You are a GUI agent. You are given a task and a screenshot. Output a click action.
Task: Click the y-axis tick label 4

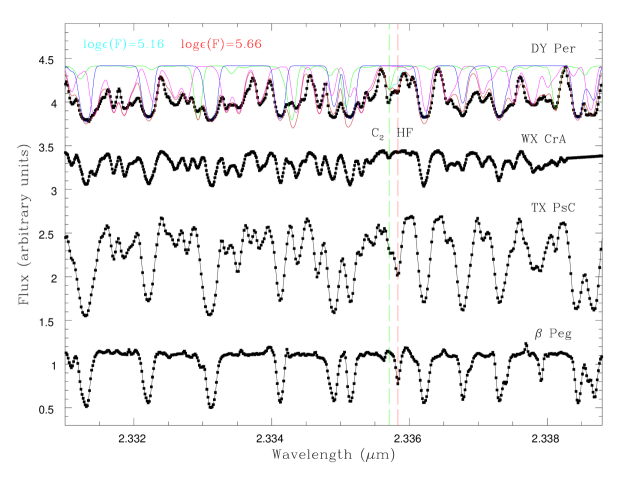click(53, 104)
